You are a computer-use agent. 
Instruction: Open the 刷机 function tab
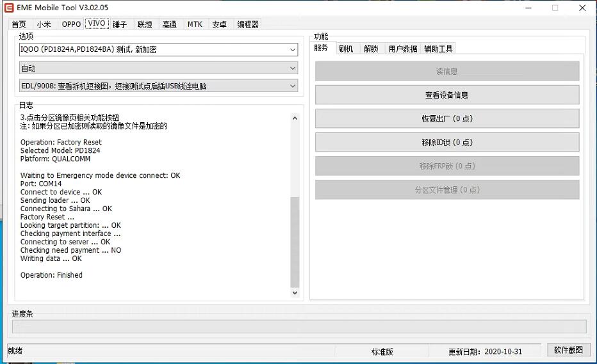[x=346, y=49]
